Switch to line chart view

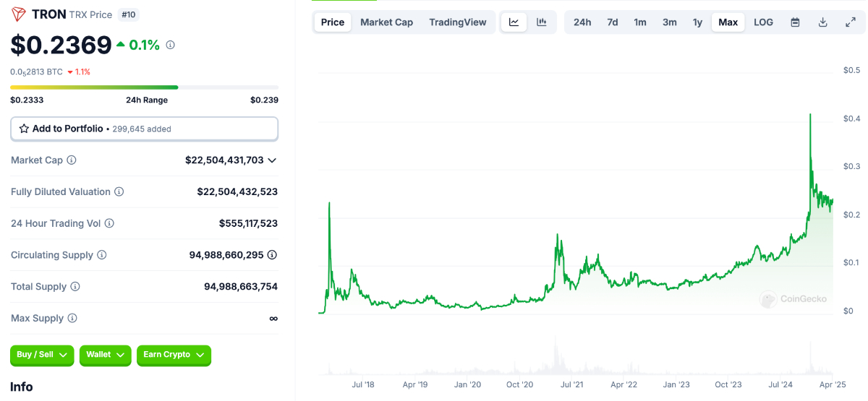(514, 22)
